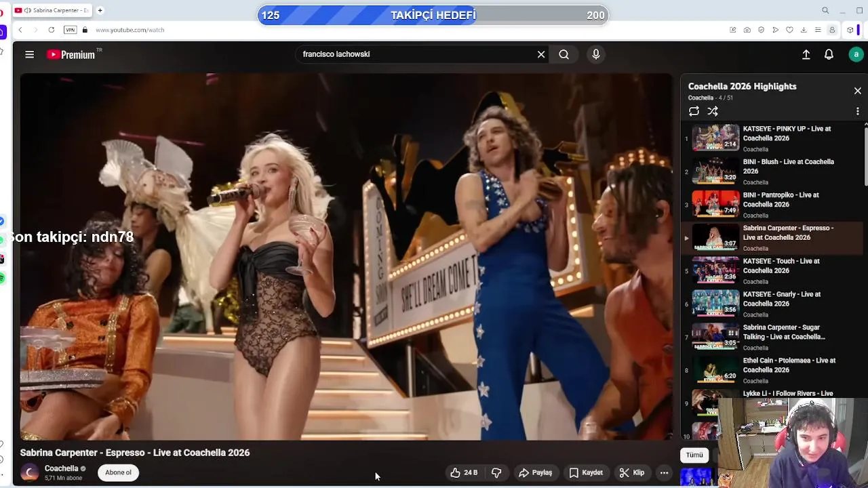Select the Sabrina Carpenter browser tab
Image resolution: width=868 pixels, height=488 pixels.
(53, 10)
